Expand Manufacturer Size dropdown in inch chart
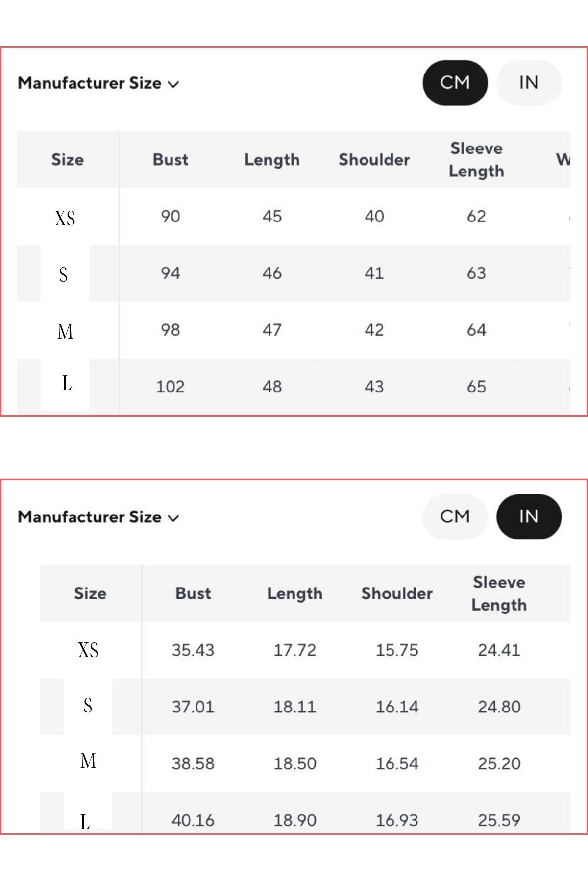 (x=98, y=517)
